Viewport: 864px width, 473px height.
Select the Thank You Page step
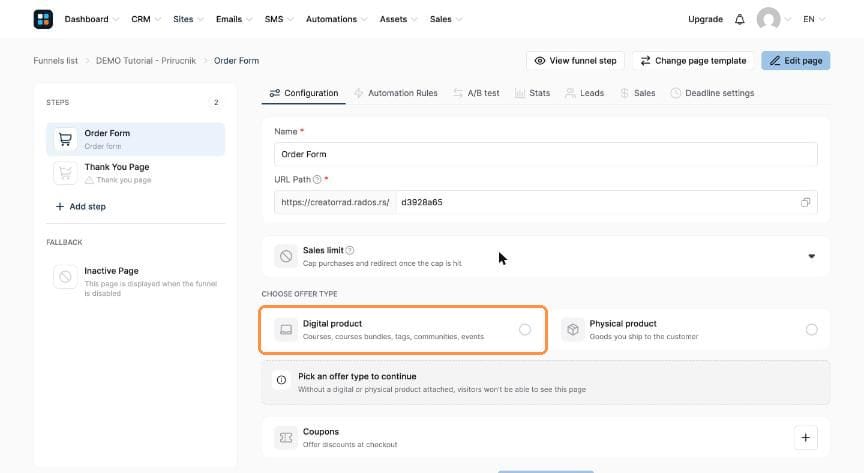coord(136,173)
